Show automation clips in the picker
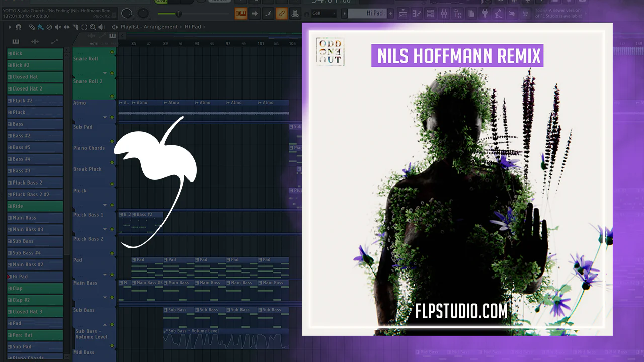This screenshot has width=644, height=362. 54,41
